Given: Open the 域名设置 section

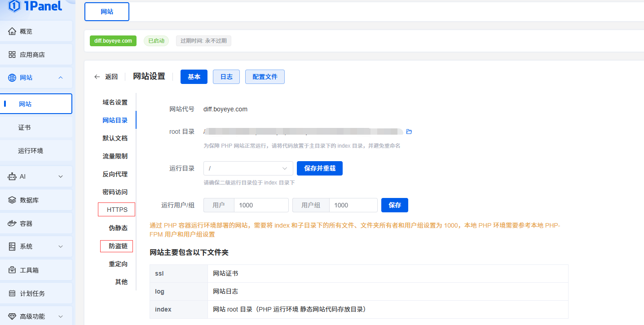Looking at the screenshot, I should coord(115,102).
